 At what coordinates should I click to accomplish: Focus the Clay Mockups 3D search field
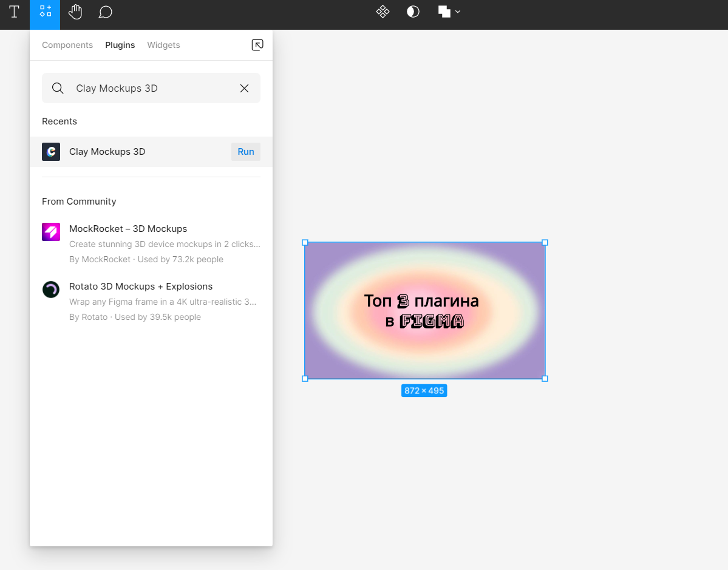click(x=151, y=88)
